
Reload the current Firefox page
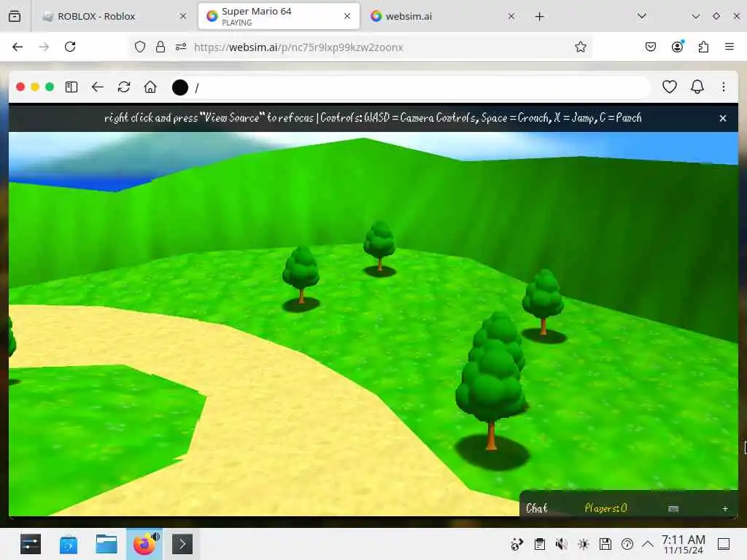(x=70, y=47)
